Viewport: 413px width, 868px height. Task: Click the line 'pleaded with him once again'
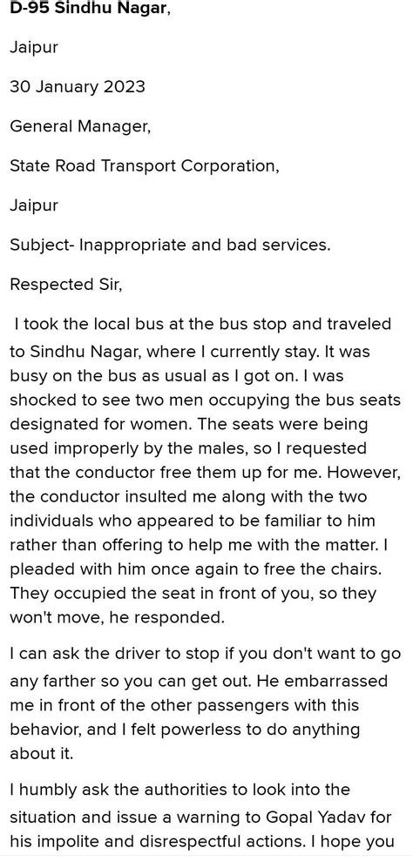tap(188, 569)
